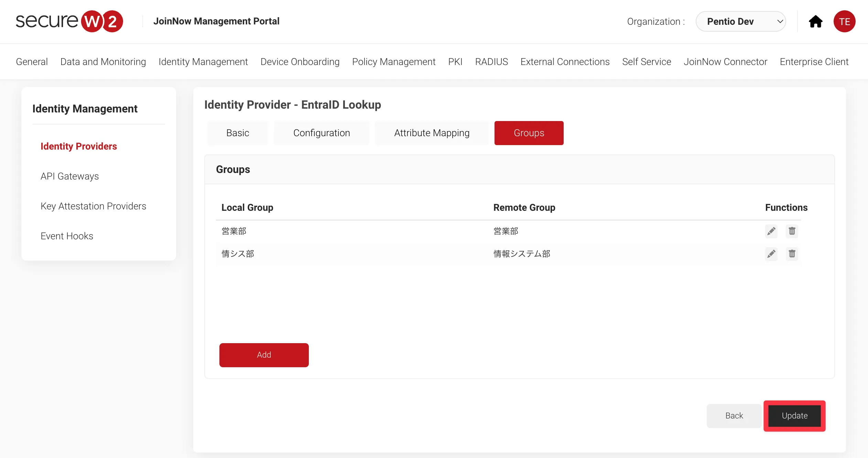Click the Identity Provider - EntraID Lookup heading

pyautogui.click(x=293, y=105)
